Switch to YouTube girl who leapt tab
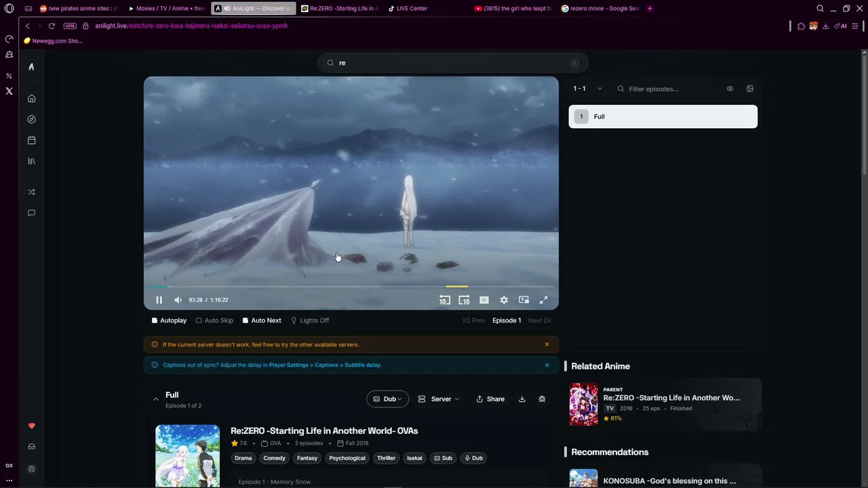This screenshot has height=488, width=868. [513, 9]
